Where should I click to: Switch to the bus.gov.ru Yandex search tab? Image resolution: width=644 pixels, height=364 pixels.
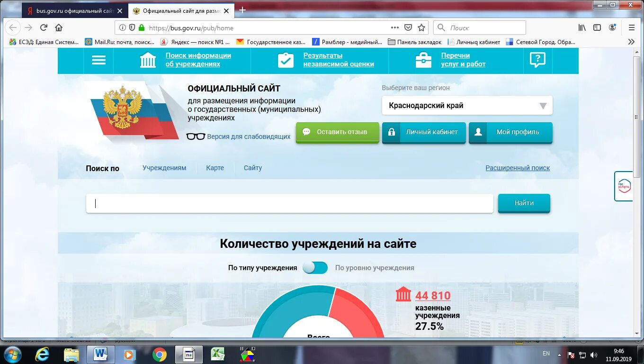(x=74, y=10)
